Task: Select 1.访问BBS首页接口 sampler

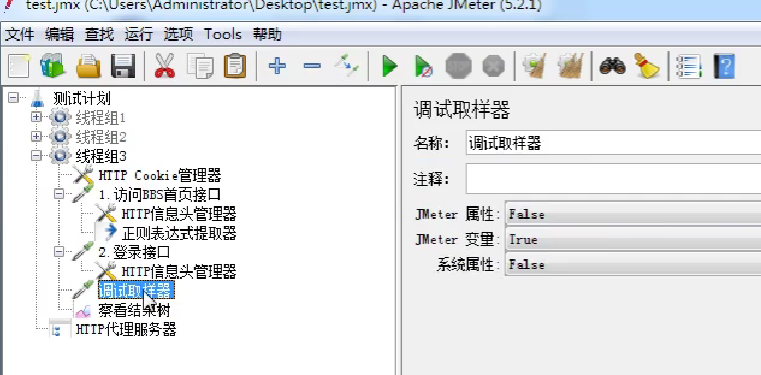Action: [160, 195]
